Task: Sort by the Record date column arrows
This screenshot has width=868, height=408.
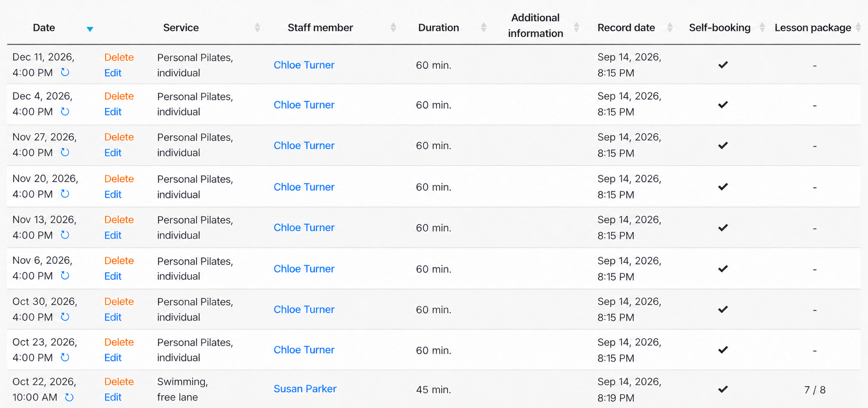Action: (x=670, y=28)
